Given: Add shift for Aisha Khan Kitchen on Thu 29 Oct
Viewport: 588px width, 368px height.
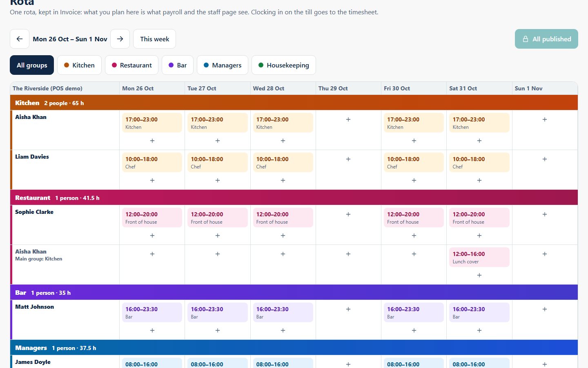Looking at the screenshot, I should click(348, 119).
